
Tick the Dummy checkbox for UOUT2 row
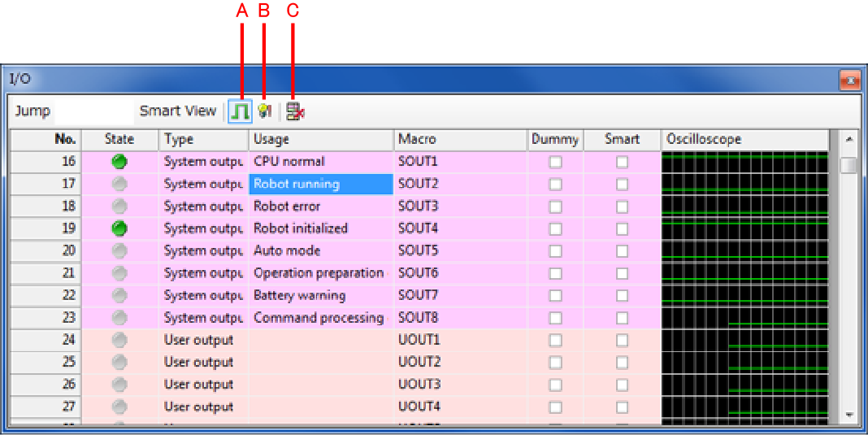[555, 362]
